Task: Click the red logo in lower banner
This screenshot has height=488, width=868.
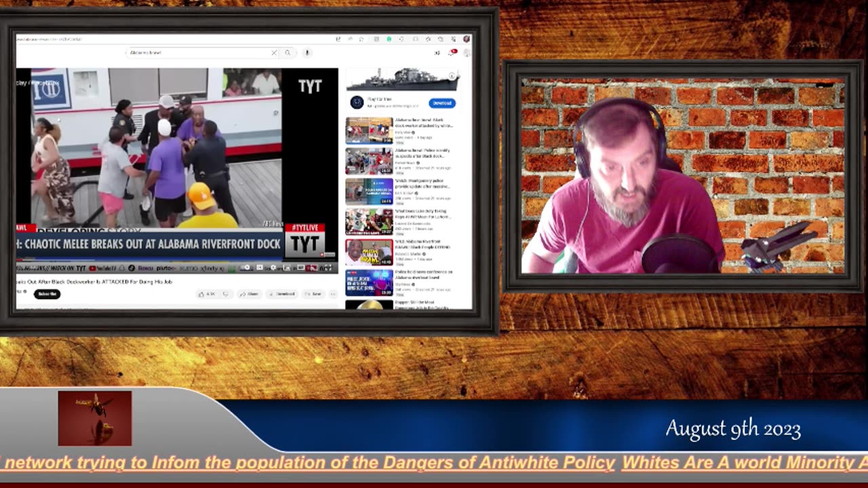Action: tap(95, 418)
